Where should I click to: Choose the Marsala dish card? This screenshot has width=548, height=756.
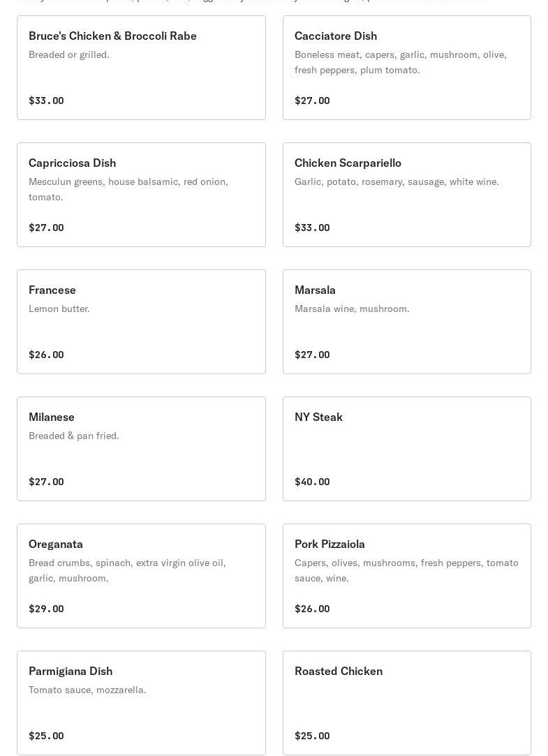tap(406, 322)
